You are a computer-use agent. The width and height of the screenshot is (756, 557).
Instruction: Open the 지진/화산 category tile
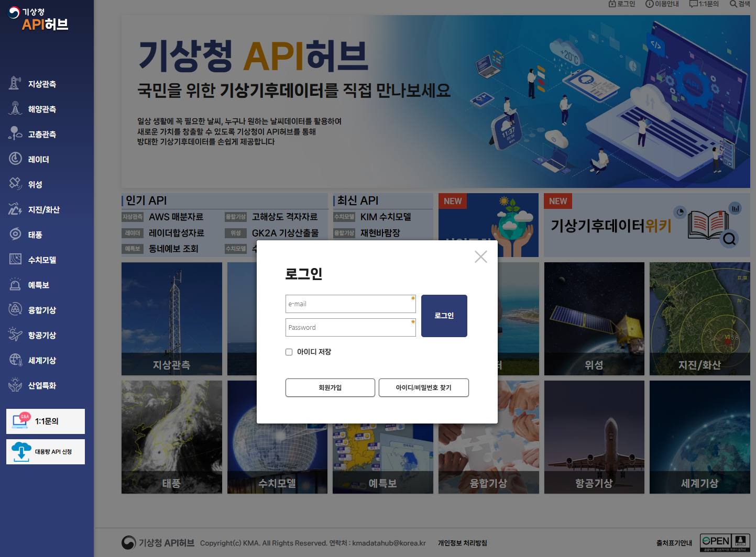pos(700,319)
